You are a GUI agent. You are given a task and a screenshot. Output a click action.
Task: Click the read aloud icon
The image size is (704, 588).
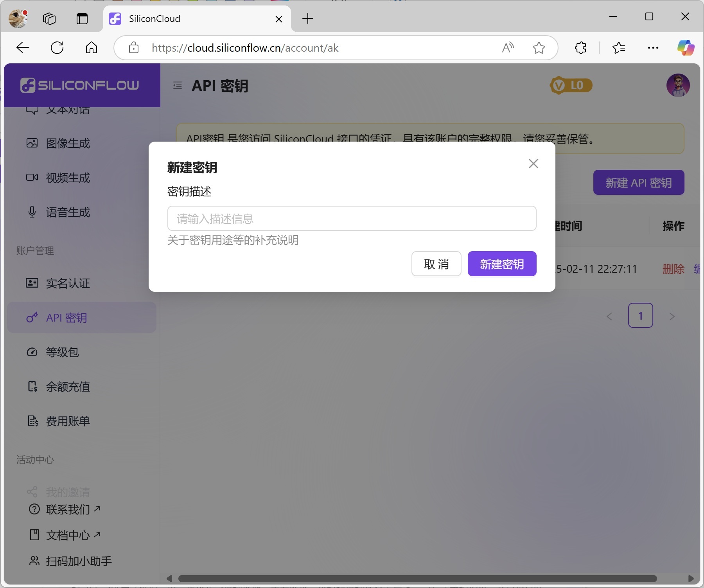pyautogui.click(x=508, y=48)
